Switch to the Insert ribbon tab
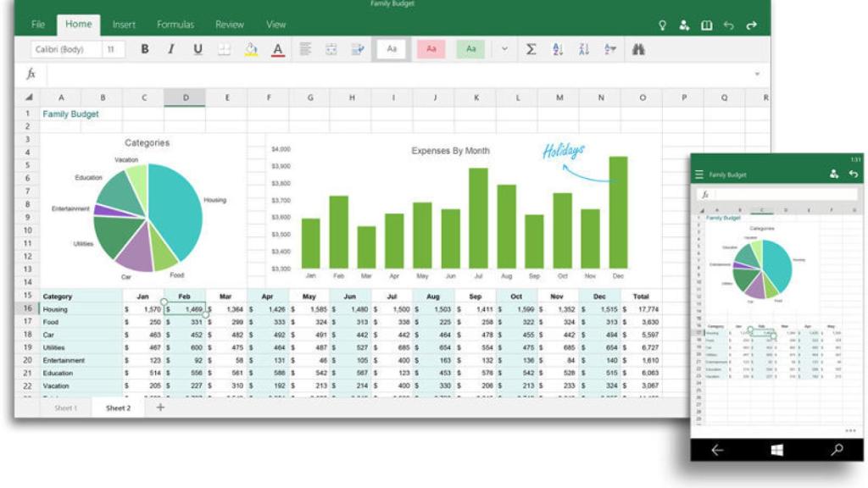 [x=124, y=25]
